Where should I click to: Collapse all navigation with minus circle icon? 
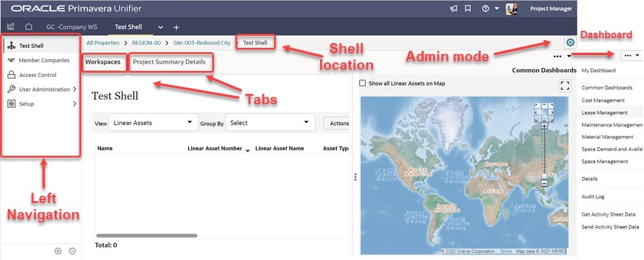pyautogui.click(x=72, y=251)
